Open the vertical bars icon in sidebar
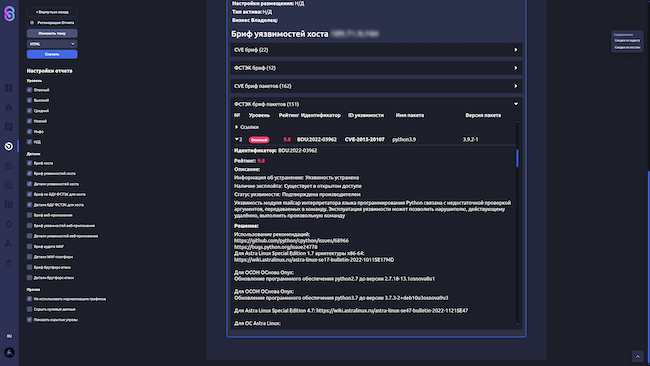The height and width of the screenshot is (366, 650). (x=9, y=205)
